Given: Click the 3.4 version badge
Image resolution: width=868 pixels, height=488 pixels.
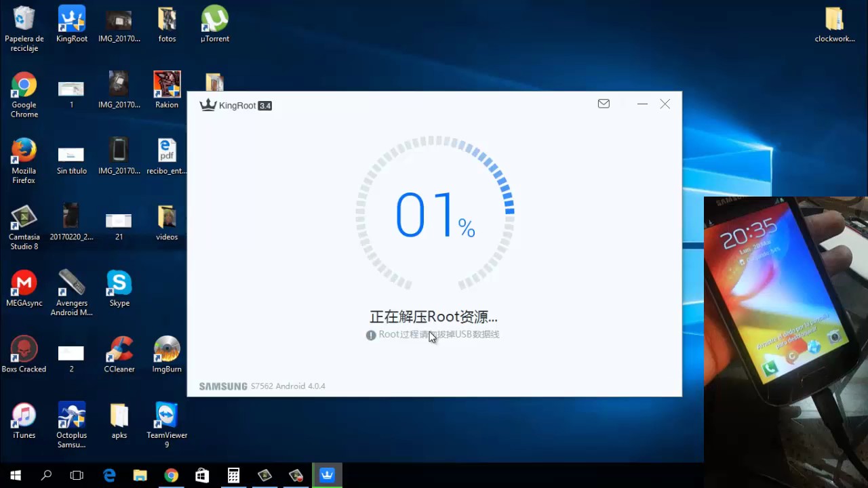Looking at the screenshot, I should (265, 106).
